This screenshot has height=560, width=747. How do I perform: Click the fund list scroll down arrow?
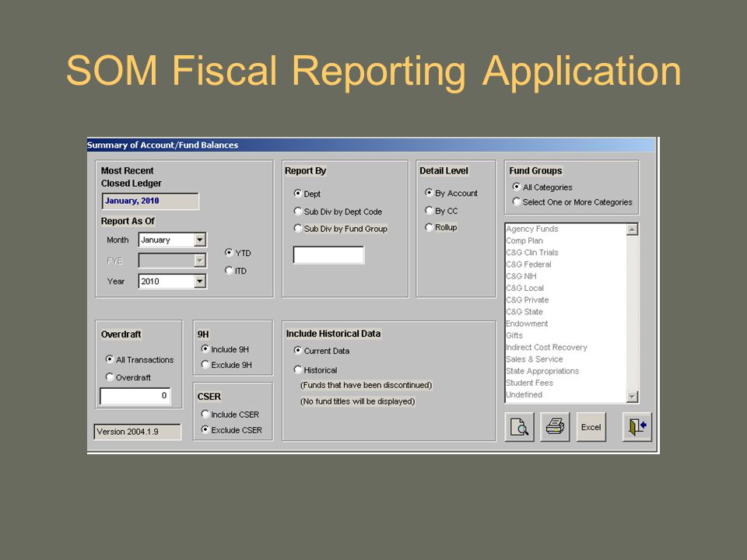(632, 396)
